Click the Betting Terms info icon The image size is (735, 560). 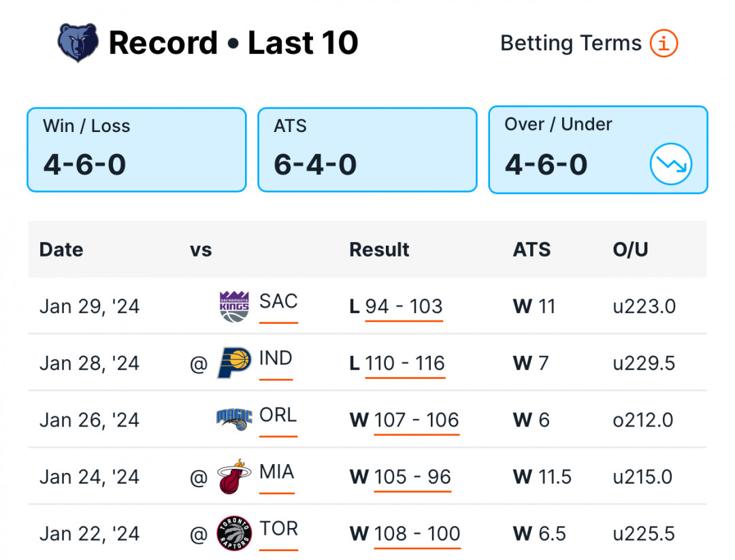664,43
